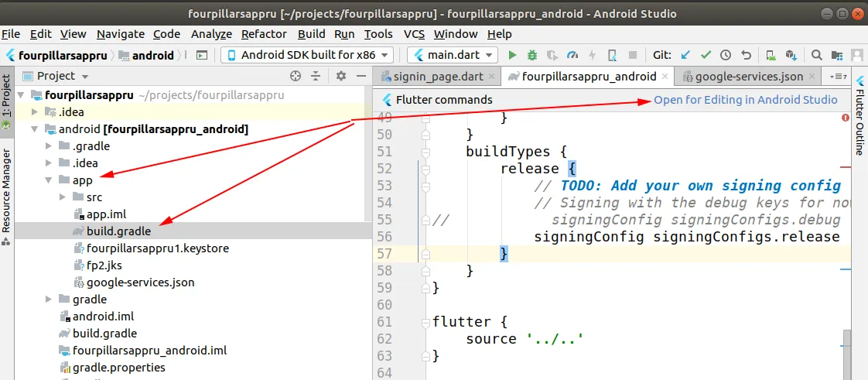Run main.dart with the green play icon
868x380 pixels.
[x=513, y=55]
